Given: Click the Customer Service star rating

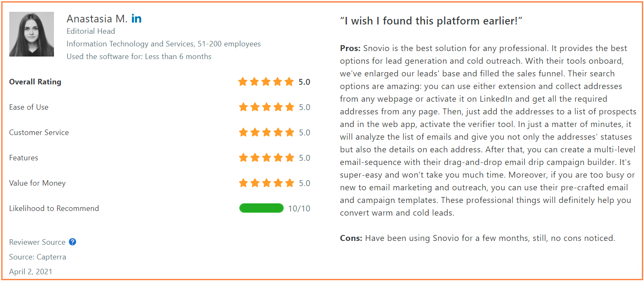Looking at the screenshot, I should (266, 132).
